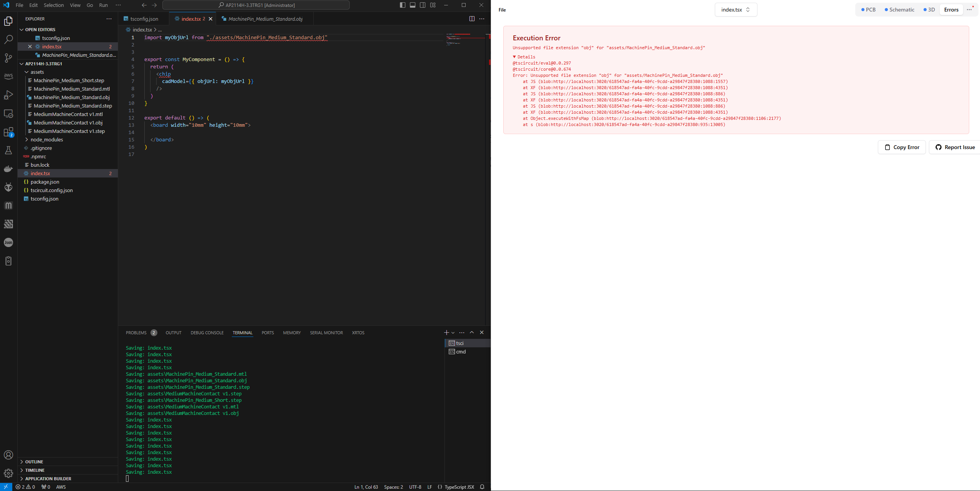
Task: Toggle secondary side bar visibility
Action: (x=423, y=5)
